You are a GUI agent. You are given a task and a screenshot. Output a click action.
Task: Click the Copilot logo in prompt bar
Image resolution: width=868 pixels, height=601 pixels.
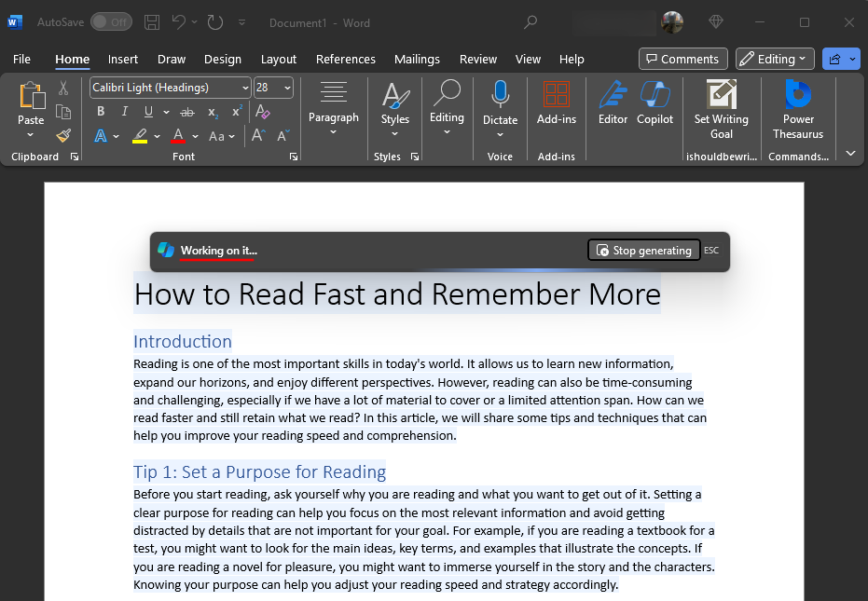pos(166,250)
